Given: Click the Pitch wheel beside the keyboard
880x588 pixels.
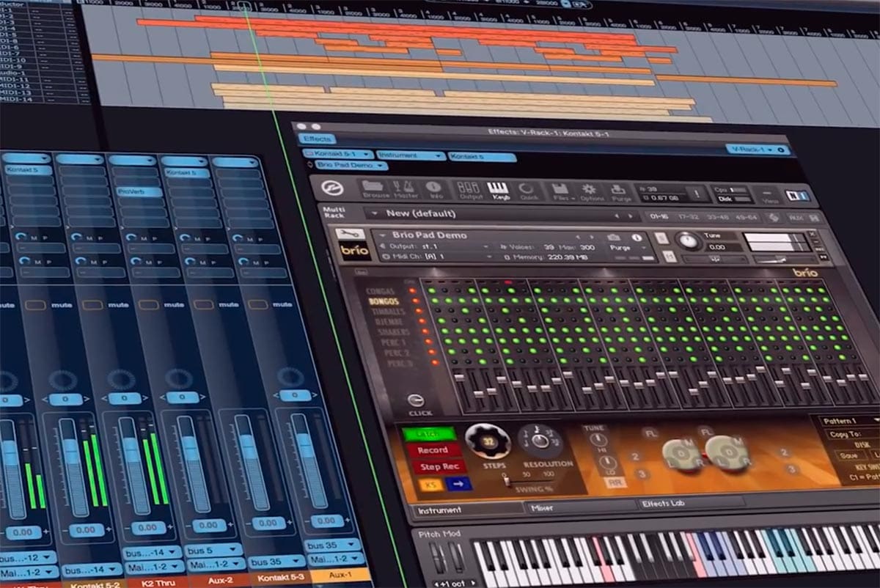Looking at the screenshot, I should click(x=437, y=557).
